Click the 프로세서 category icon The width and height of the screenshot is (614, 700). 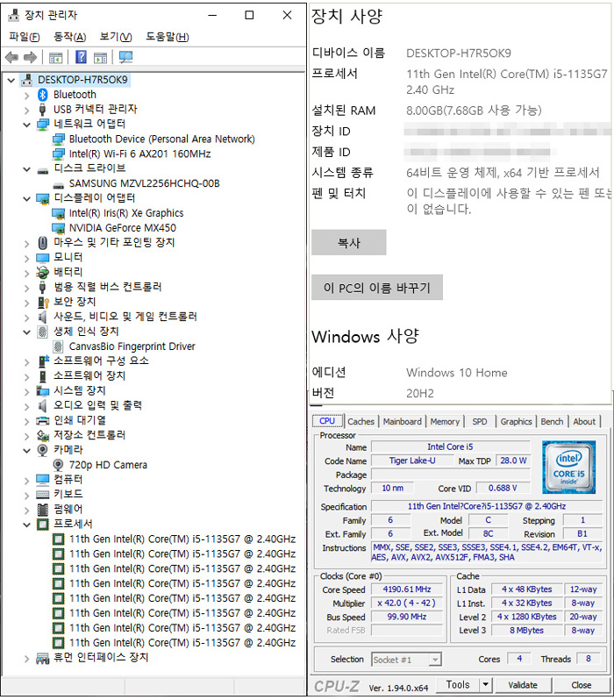pyautogui.click(x=42, y=524)
